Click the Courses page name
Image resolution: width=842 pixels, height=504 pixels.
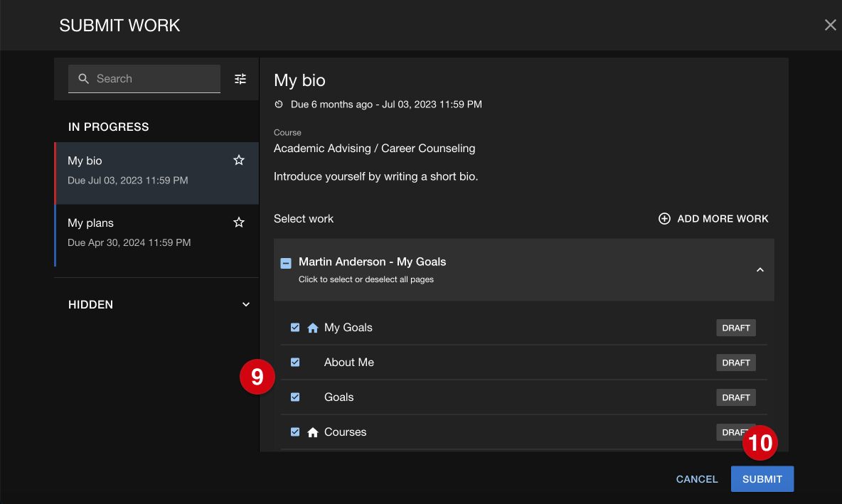pyautogui.click(x=346, y=432)
